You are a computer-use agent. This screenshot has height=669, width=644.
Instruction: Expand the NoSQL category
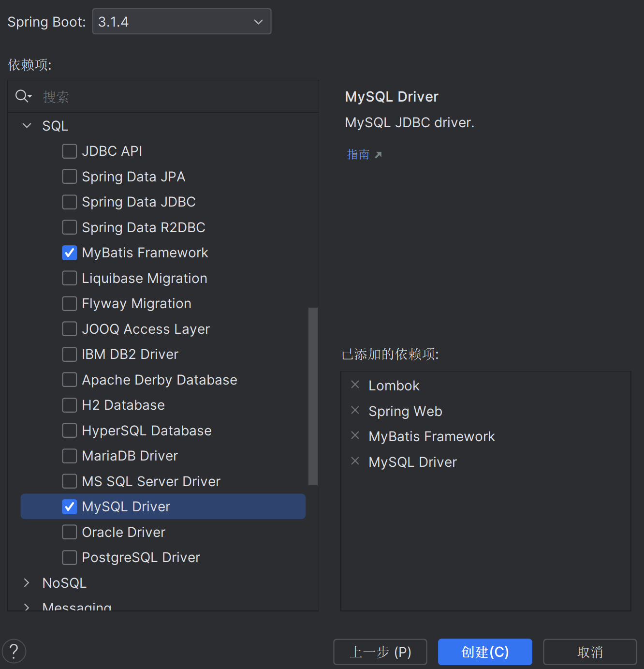coord(27,583)
